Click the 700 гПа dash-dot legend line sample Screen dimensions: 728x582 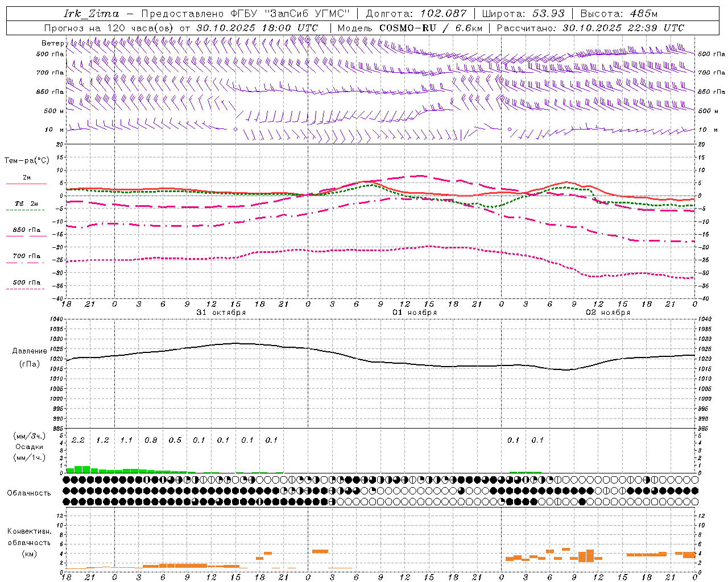25,263
